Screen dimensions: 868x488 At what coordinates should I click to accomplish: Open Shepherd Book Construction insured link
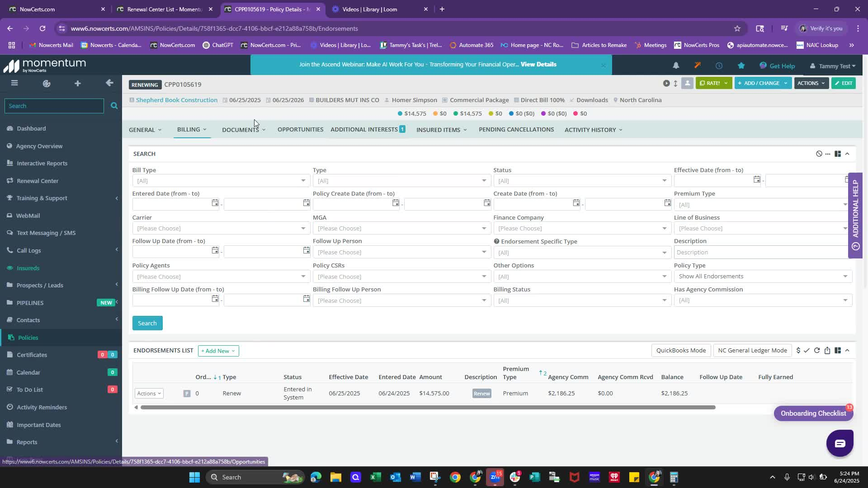[176, 100]
